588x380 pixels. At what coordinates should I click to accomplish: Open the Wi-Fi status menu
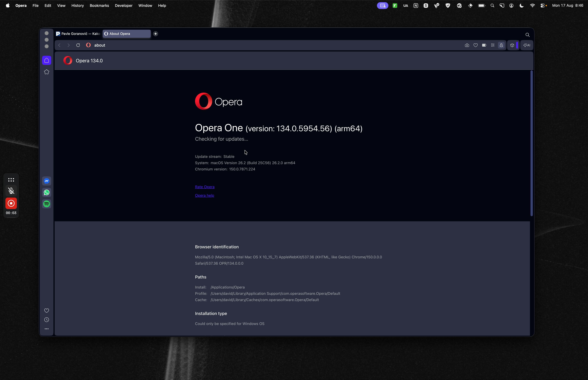(x=533, y=5)
